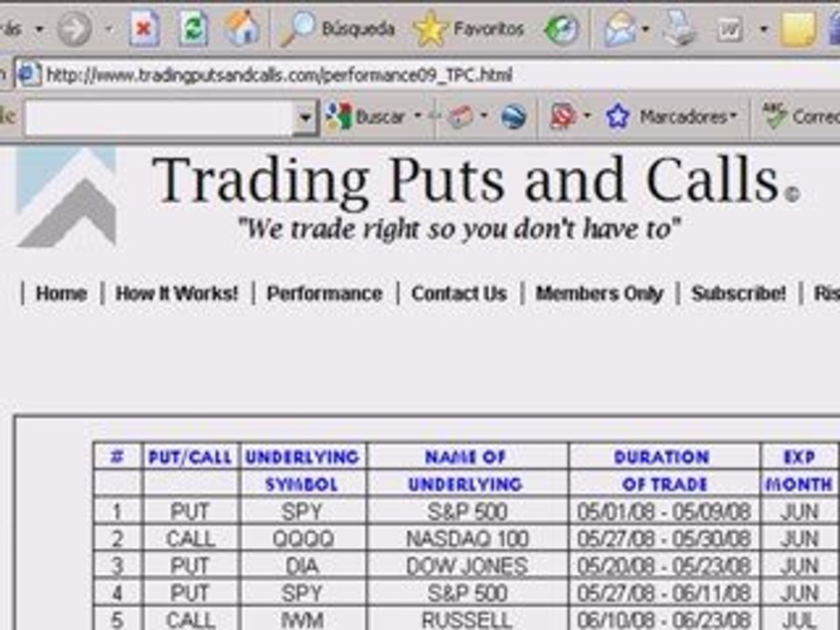The image size is (840, 630).
Task: Select the IWM symbol cell
Action: [304, 619]
